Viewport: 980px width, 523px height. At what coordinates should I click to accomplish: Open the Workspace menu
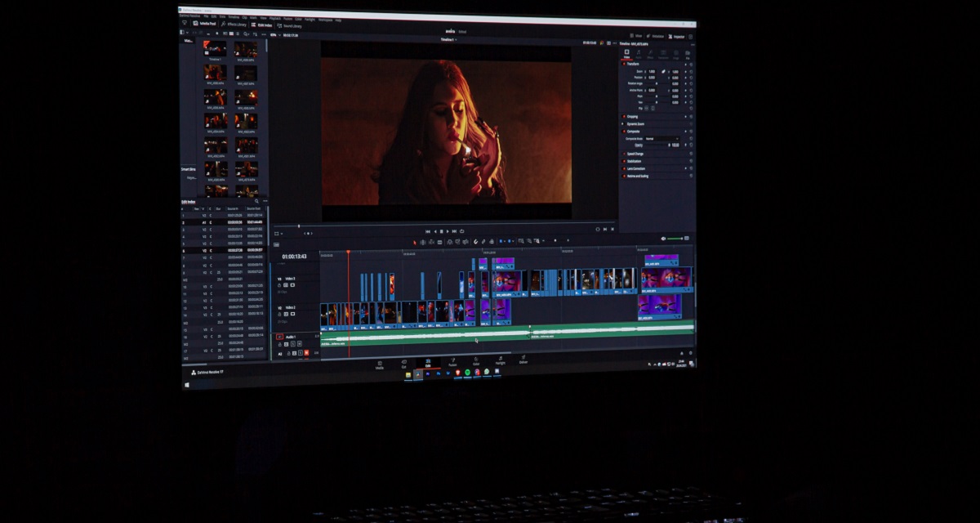(325, 20)
